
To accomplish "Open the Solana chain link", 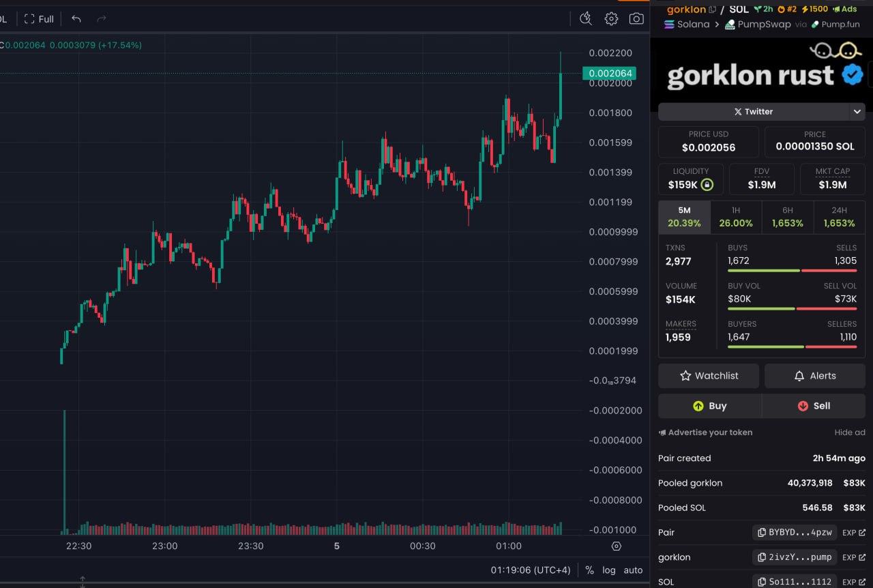I will click(x=687, y=25).
